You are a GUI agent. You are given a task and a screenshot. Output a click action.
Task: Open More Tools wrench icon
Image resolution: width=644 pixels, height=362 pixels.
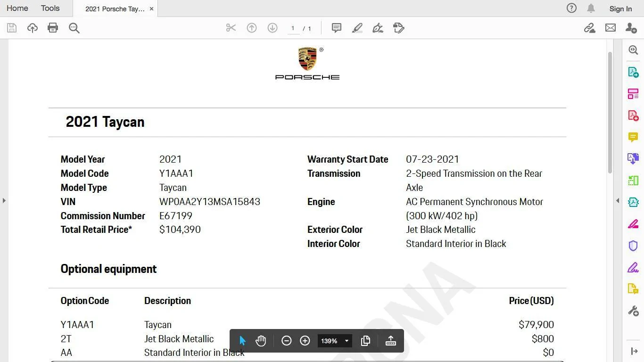pyautogui.click(x=633, y=311)
